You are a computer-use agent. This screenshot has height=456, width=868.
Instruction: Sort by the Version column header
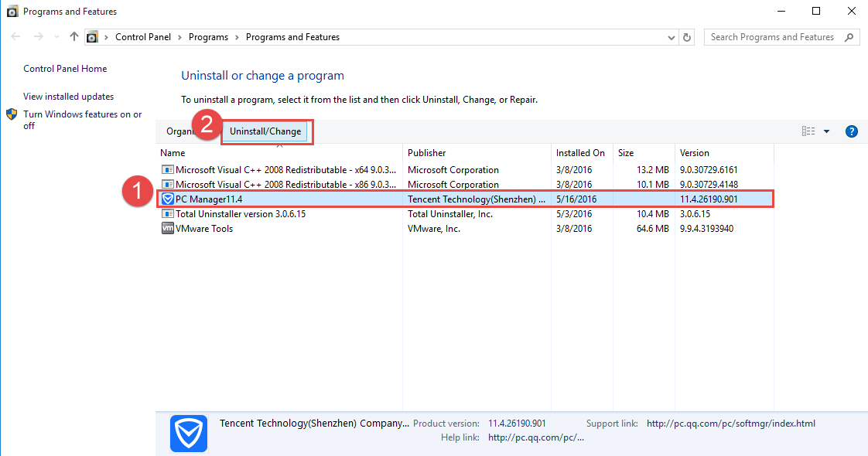(724, 153)
